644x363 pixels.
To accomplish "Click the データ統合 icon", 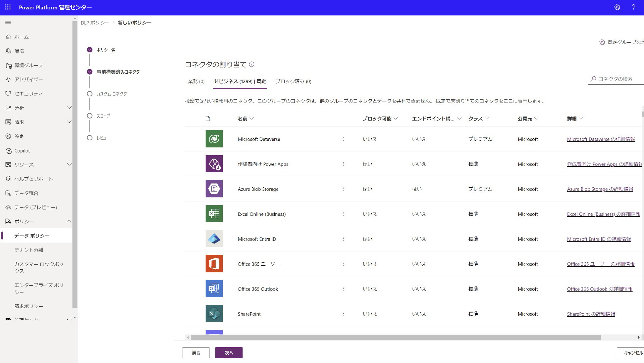I will (x=8, y=193).
